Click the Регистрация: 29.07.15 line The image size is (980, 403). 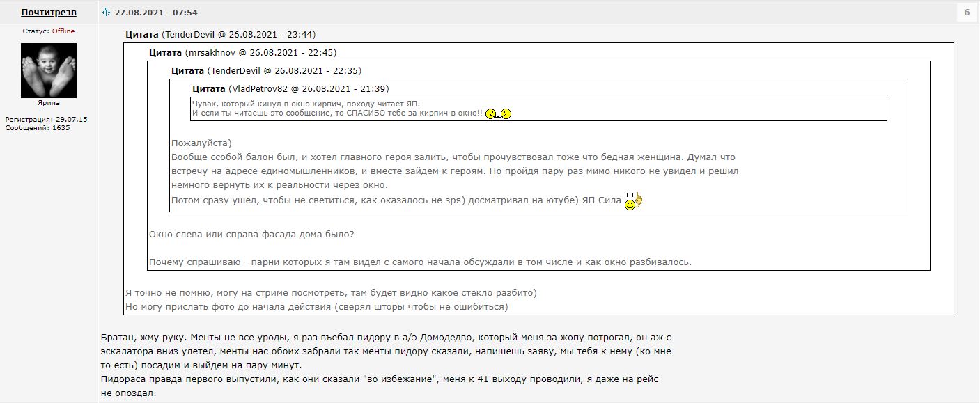(x=46, y=119)
